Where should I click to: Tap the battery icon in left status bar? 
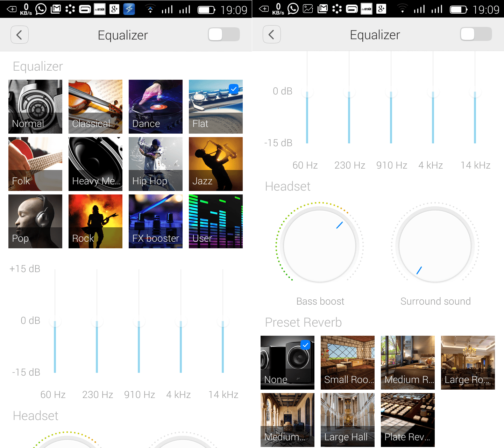click(206, 10)
